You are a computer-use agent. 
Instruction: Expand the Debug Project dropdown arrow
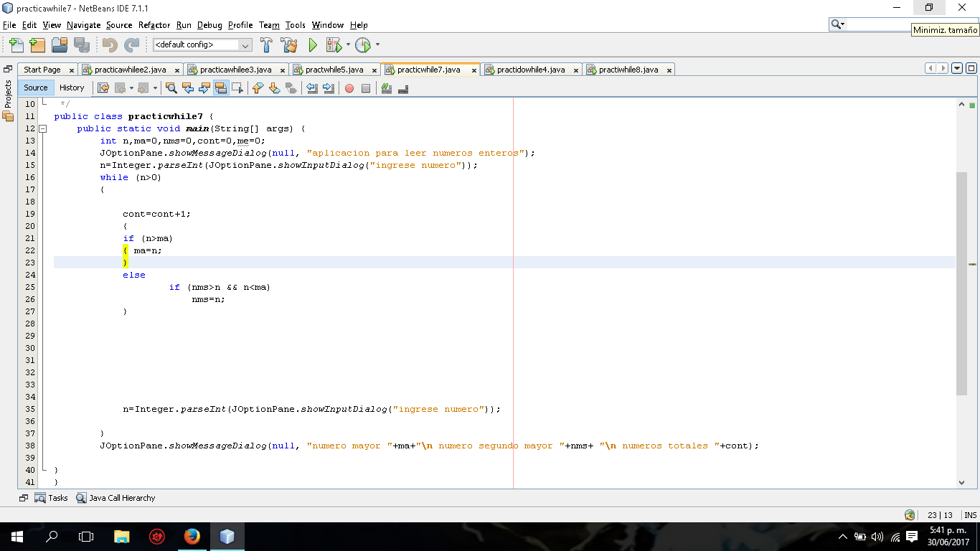click(x=348, y=45)
